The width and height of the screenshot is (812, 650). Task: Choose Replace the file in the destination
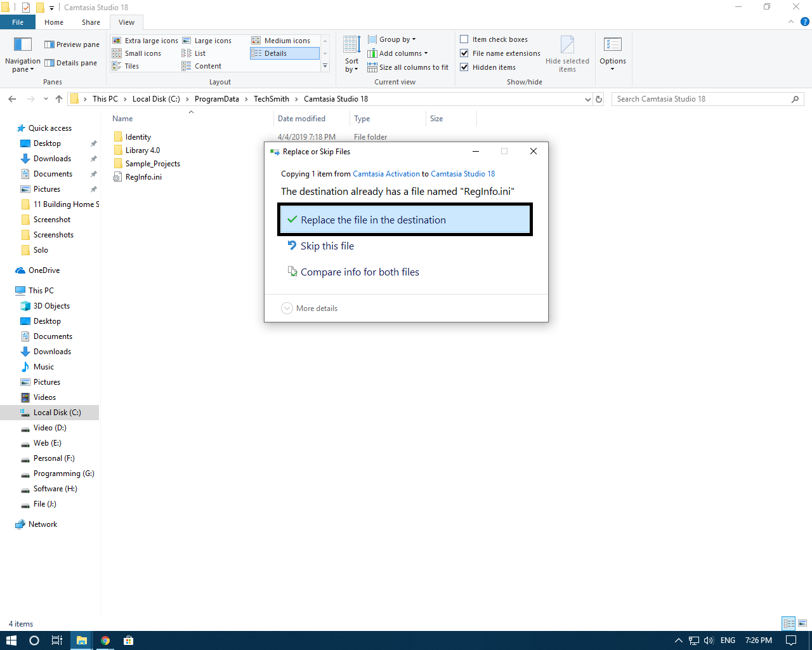click(x=405, y=220)
